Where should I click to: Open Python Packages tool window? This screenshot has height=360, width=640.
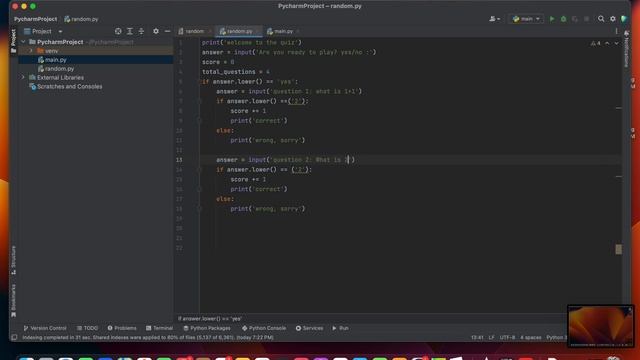[x=207, y=328]
